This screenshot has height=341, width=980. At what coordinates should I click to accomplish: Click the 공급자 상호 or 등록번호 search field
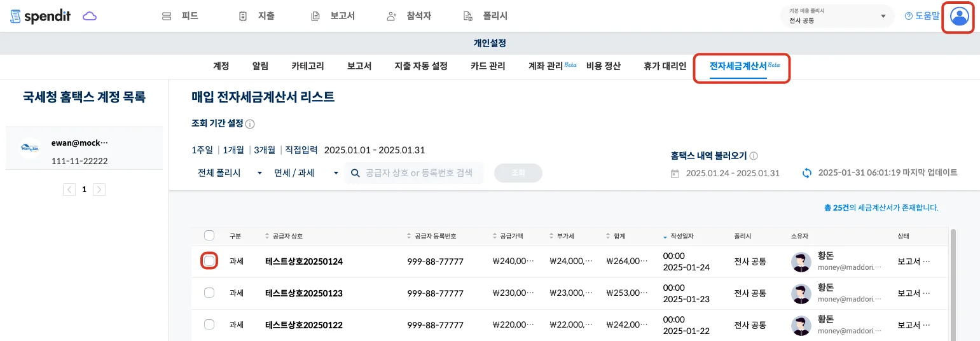click(x=414, y=173)
